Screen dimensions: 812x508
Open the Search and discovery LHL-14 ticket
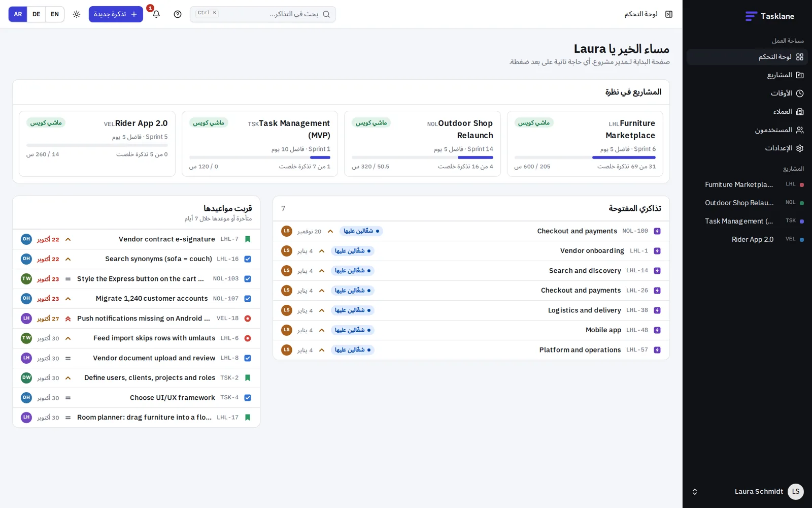point(471,271)
